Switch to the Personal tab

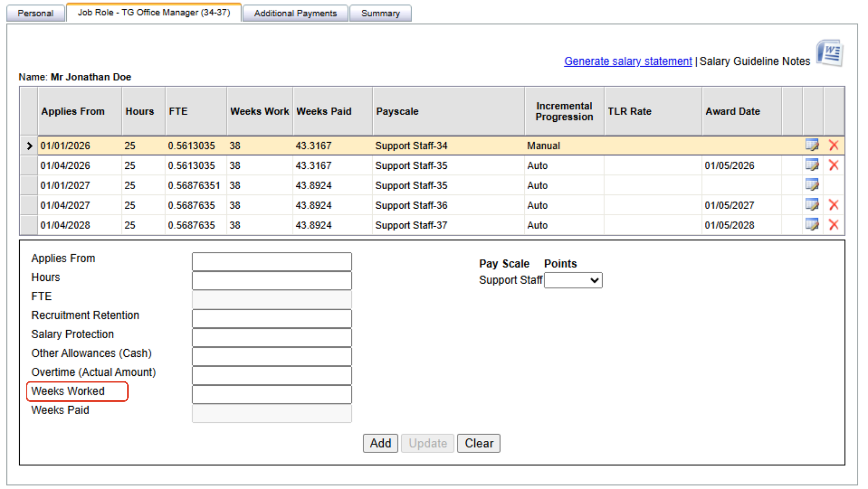pyautogui.click(x=35, y=13)
